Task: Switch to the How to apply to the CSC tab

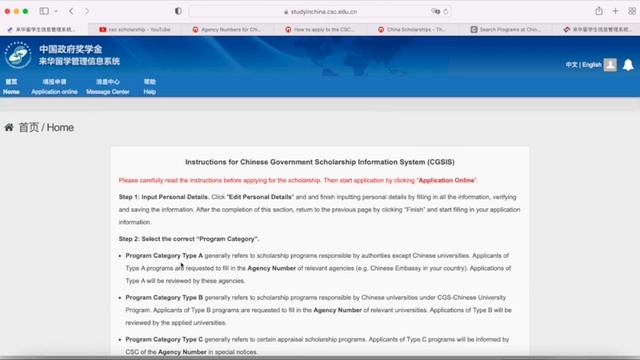Action: 320,29
